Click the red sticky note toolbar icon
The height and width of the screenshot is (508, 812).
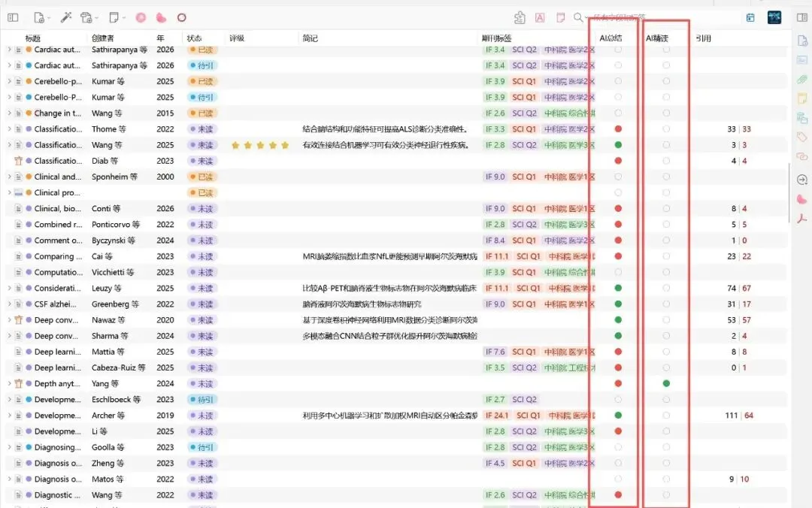(x=560, y=17)
